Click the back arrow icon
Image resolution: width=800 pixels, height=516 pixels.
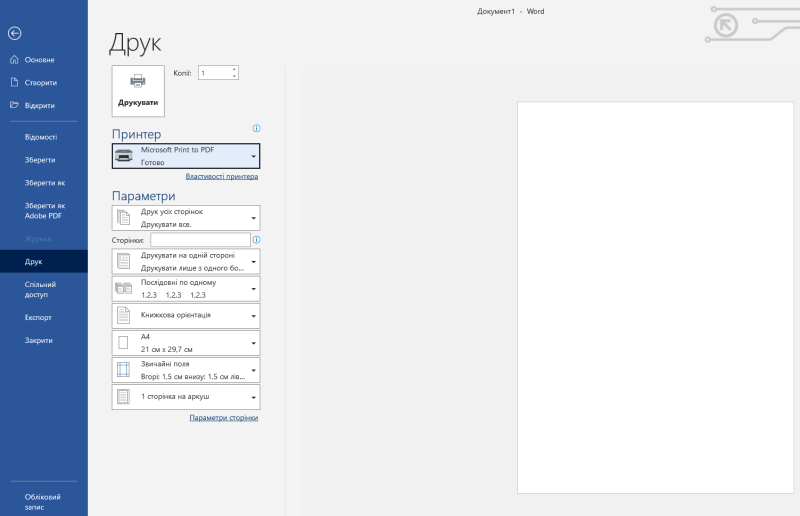[15, 33]
